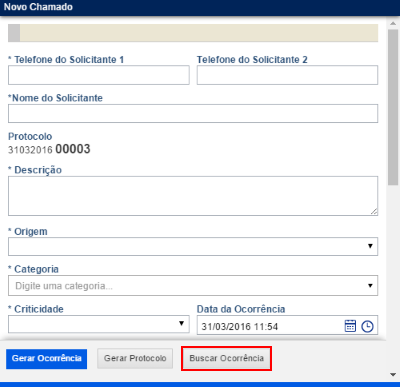Click inside the Descrição text area
The height and width of the screenshot is (387, 400).
pos(193,196)
